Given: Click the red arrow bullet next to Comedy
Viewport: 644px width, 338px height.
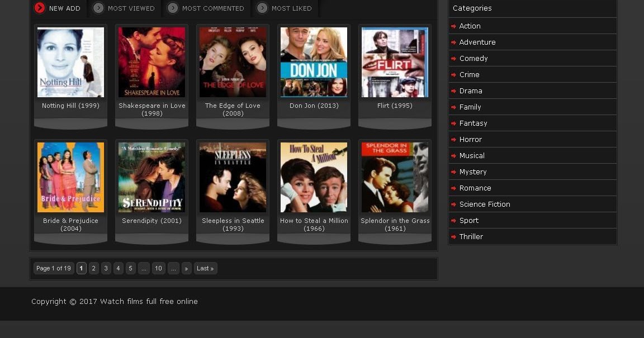Looking at the screenshot, I should [453, 59].
